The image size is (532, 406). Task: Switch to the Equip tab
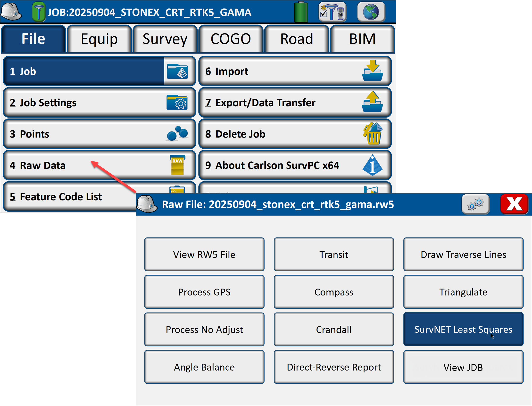tap(99, 39)
